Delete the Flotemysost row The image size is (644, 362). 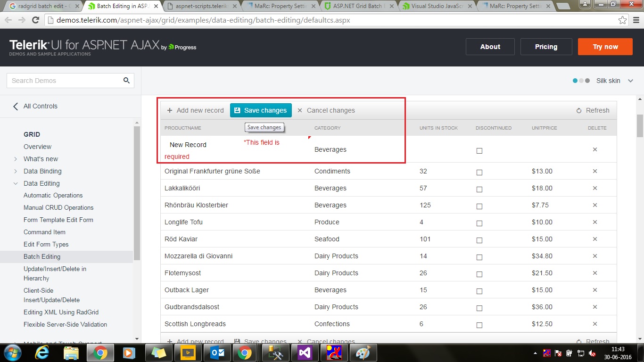[595, 273]
